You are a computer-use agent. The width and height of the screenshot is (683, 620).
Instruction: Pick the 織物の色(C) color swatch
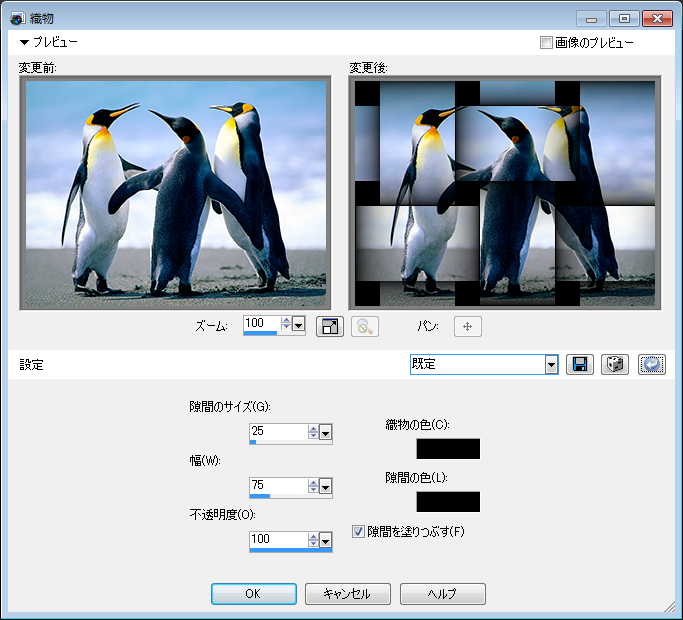(448, 449)
